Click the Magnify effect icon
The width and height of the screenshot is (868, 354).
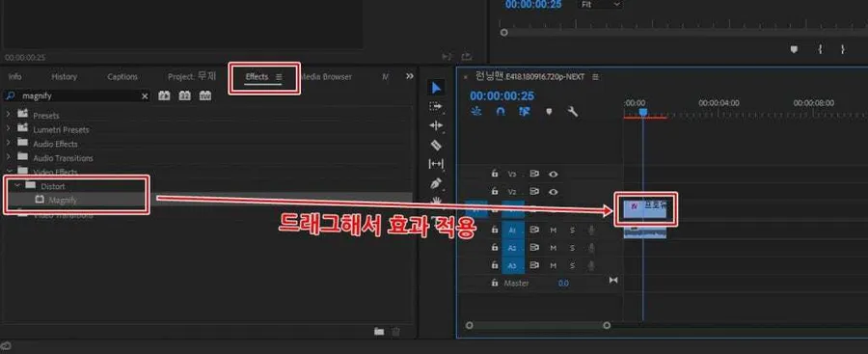(40, 200)
